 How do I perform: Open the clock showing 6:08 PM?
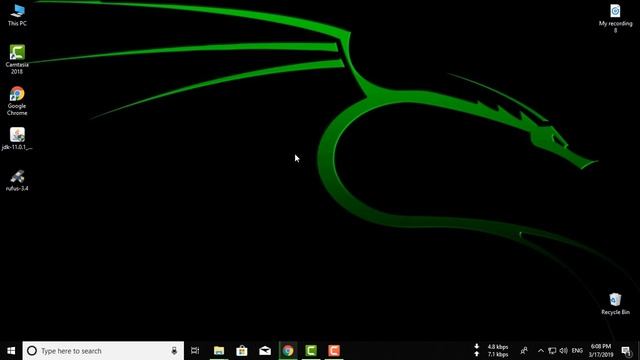[x=601, y=351]
